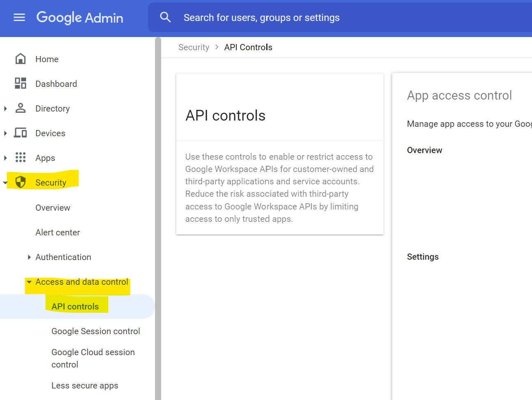Select the Home icon in the sidebar

(20, 59)
